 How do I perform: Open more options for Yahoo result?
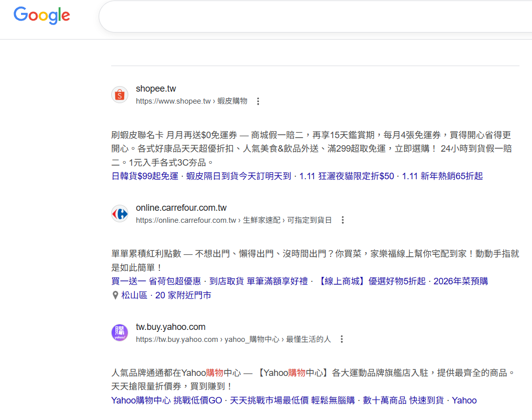click(342, 339)
